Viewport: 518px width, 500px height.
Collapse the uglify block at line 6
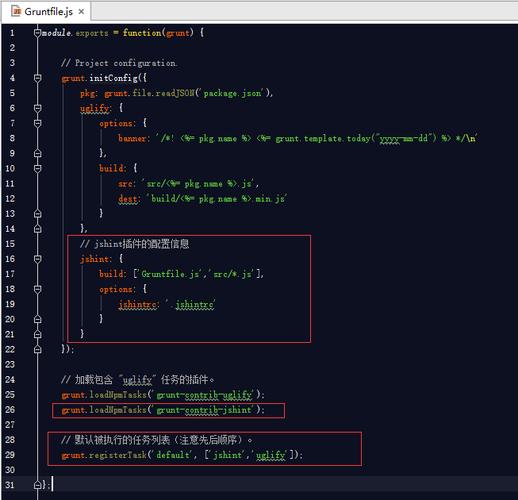[x=38, y=108]
